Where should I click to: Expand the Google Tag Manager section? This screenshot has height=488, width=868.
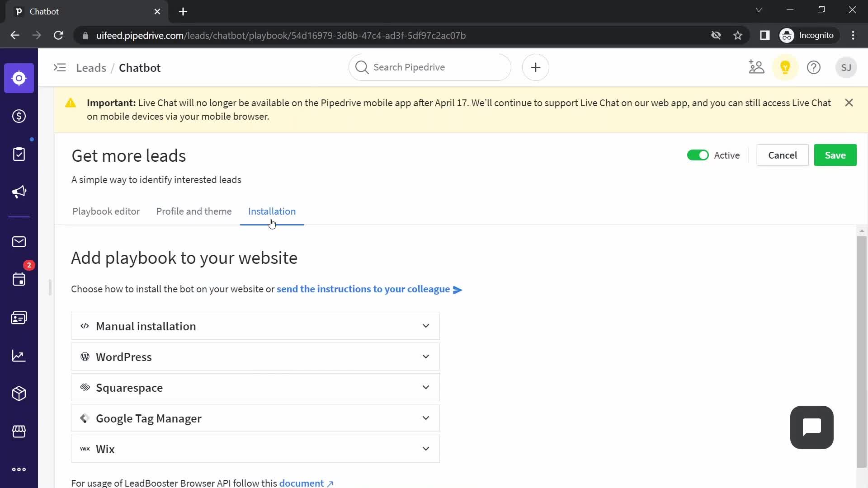(255, 418)
